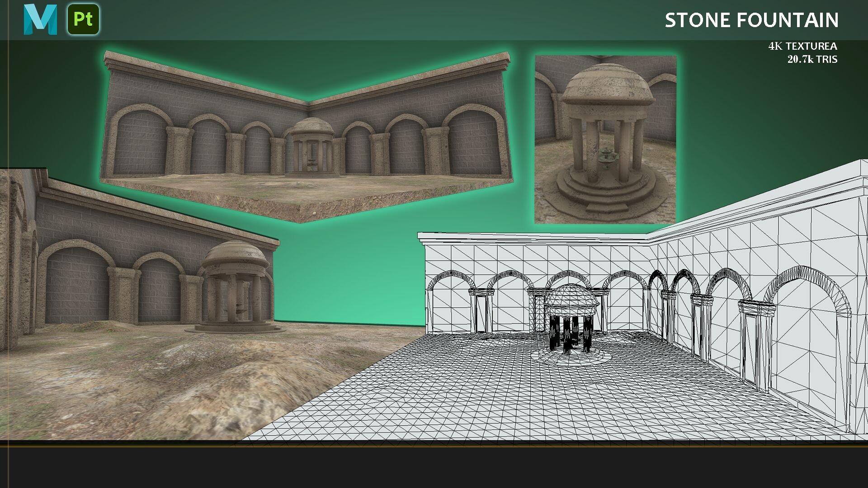Click the '20.7k TRIS' text

pos(812,59)
